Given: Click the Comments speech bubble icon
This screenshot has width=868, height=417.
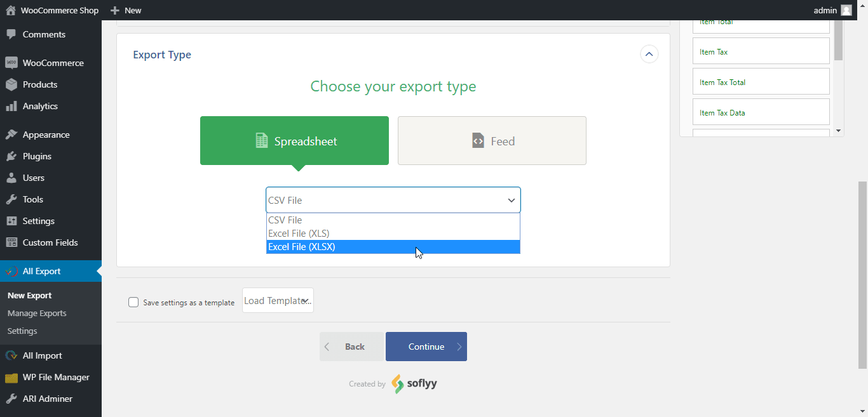Looking at the screenshot, I should (11, 34).
